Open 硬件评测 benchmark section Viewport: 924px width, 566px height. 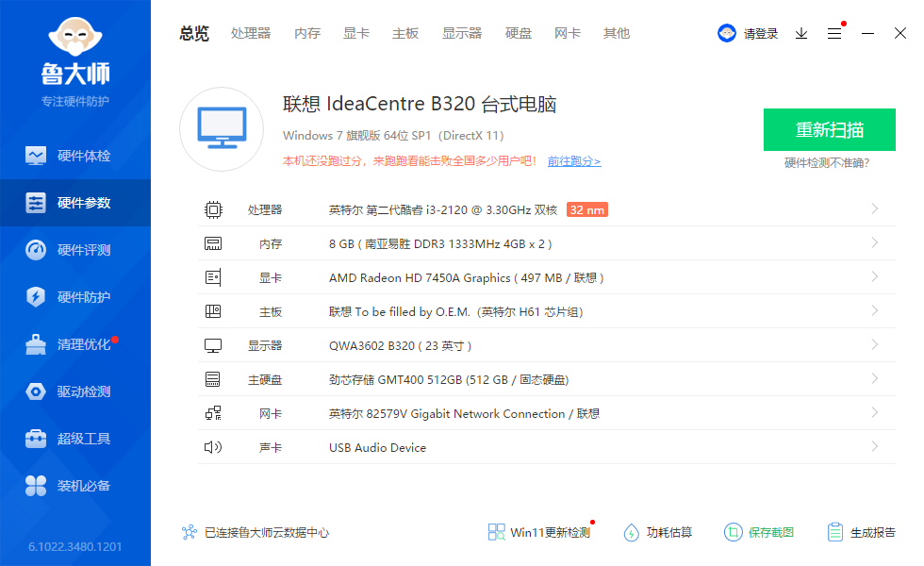[75, 250]
